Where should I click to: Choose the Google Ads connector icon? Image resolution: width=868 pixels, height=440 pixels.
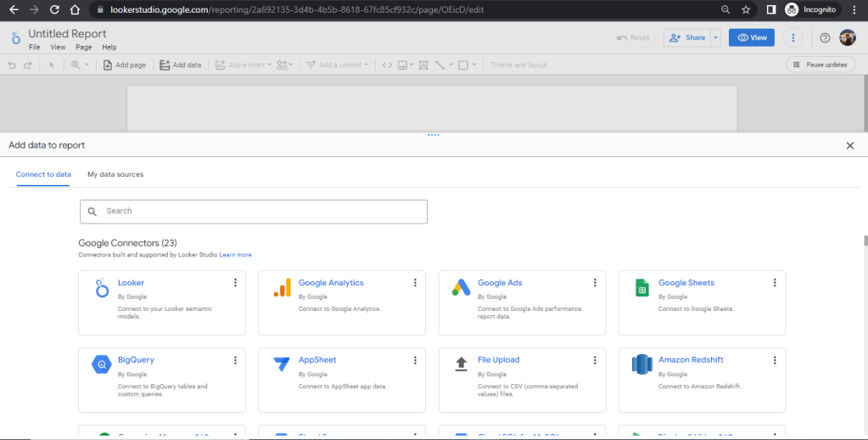tap(462, 289)
